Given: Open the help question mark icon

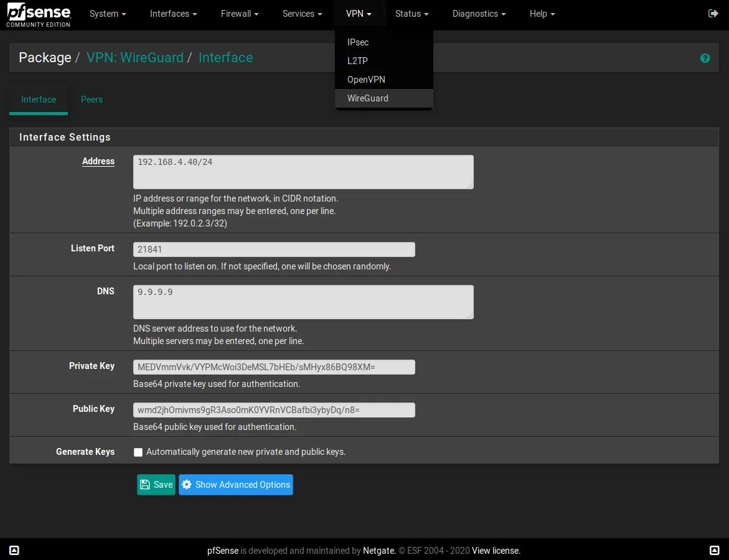Looking at the screenshot, I should pos(705,58).
